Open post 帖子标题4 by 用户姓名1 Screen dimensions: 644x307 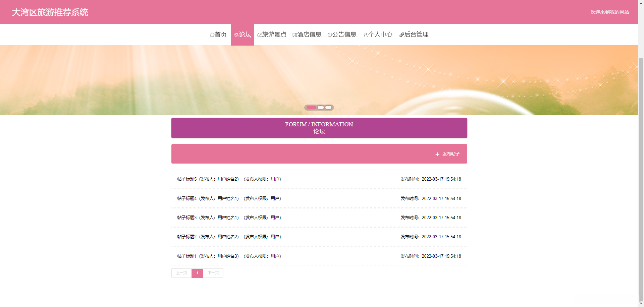(x=229, y=199)
